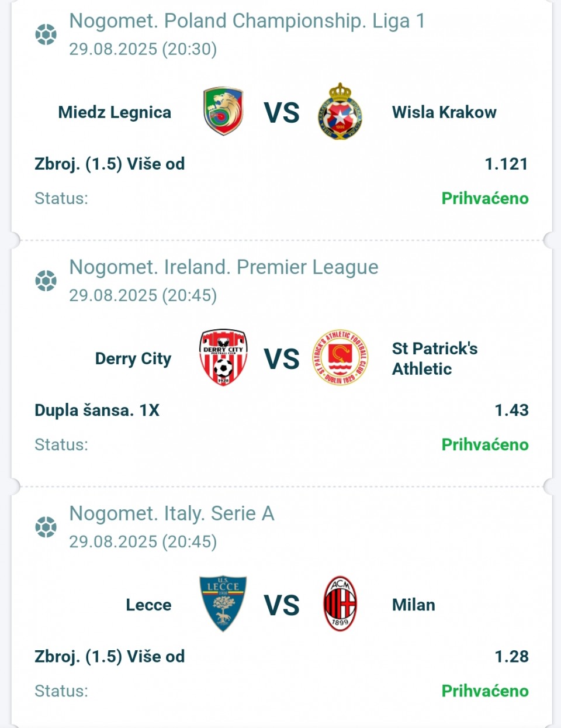This screenshot has width=561, height=728.
Task: Click the 1.43 odds for Derry City
Action: [511, 410]
